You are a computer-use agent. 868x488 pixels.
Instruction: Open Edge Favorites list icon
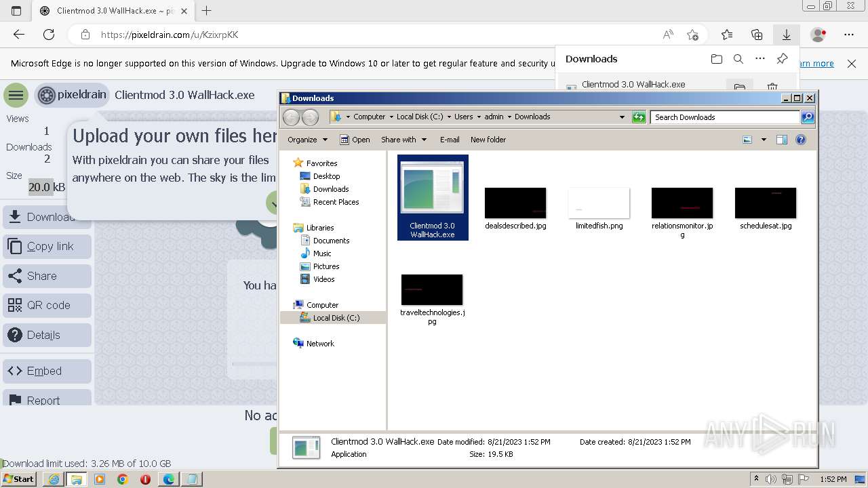coord(727,35)
